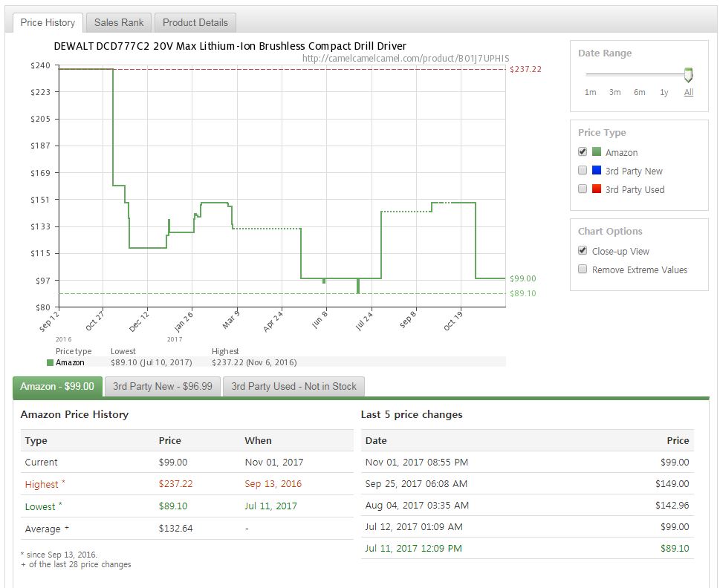
Task: Open the Product Details tab
Action: [x=195, y=22]
